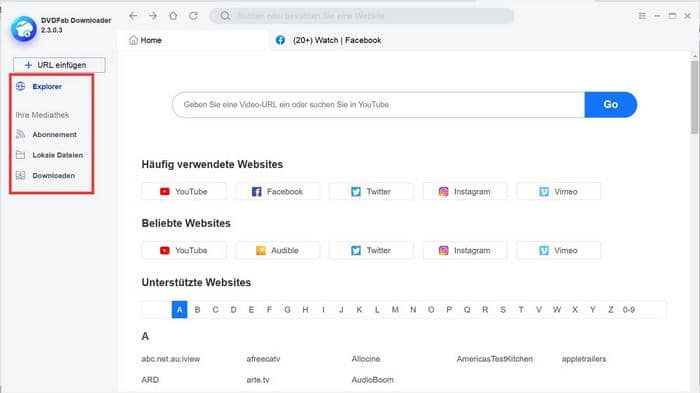Open Vimeo under Beliebte Websites
Image resolution: width=700 pixels, height=393 pixels.
(558, 250)
